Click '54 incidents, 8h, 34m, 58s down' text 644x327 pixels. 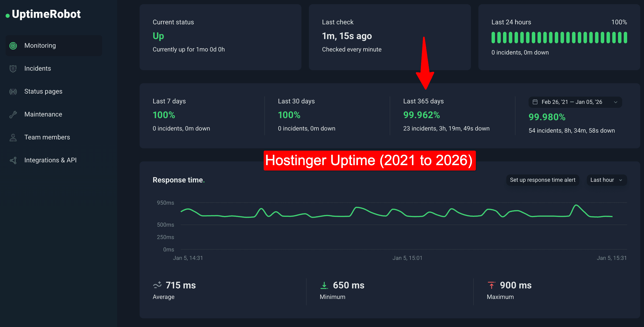tap(571, 131)
